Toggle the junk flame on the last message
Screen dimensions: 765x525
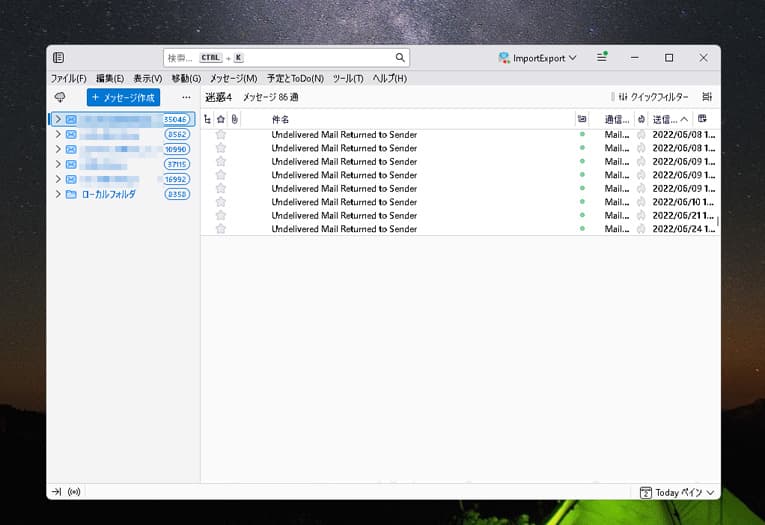tap(641, 229)
